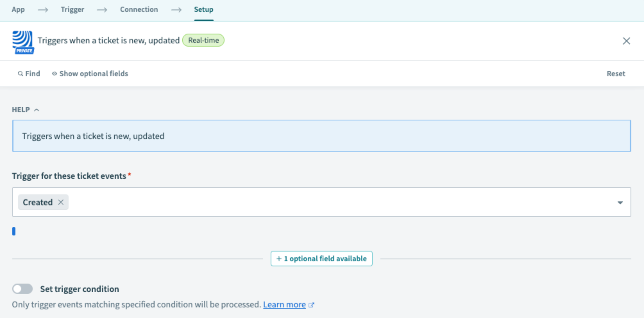The width and height of the screenshot is (644, 318).
Task: Select the Setup step tab
Action: coord(204,10)
